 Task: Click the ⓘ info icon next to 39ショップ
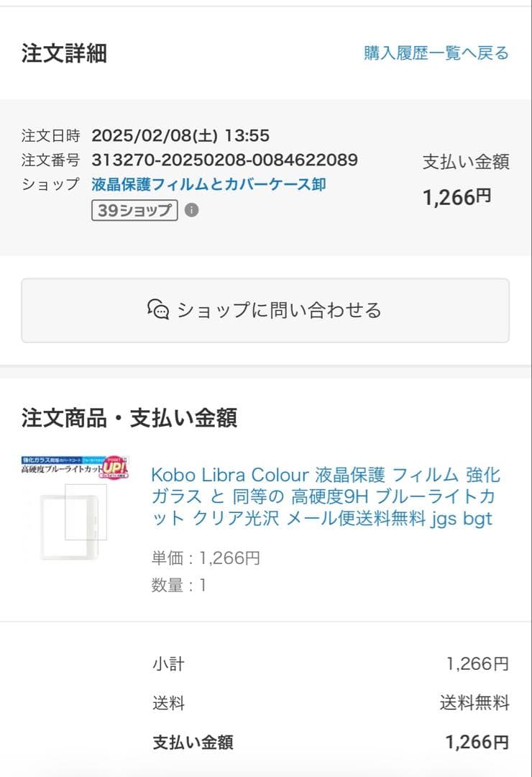click(x=191, y=211)
